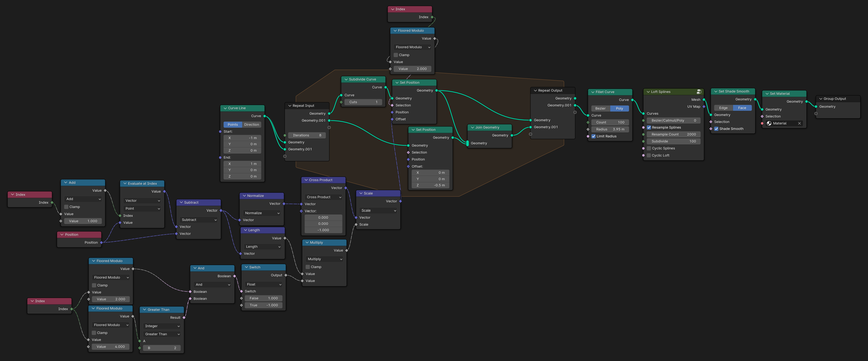Click the material sphere icon in Set Material
The height and width of the screenshot is (361, 868).
[x=769, y=123]
